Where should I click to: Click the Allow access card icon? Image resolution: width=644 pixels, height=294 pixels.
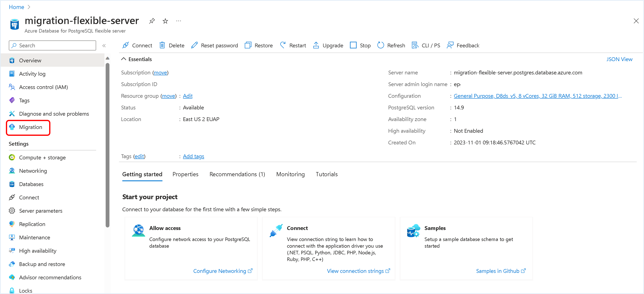coord(138,230)
